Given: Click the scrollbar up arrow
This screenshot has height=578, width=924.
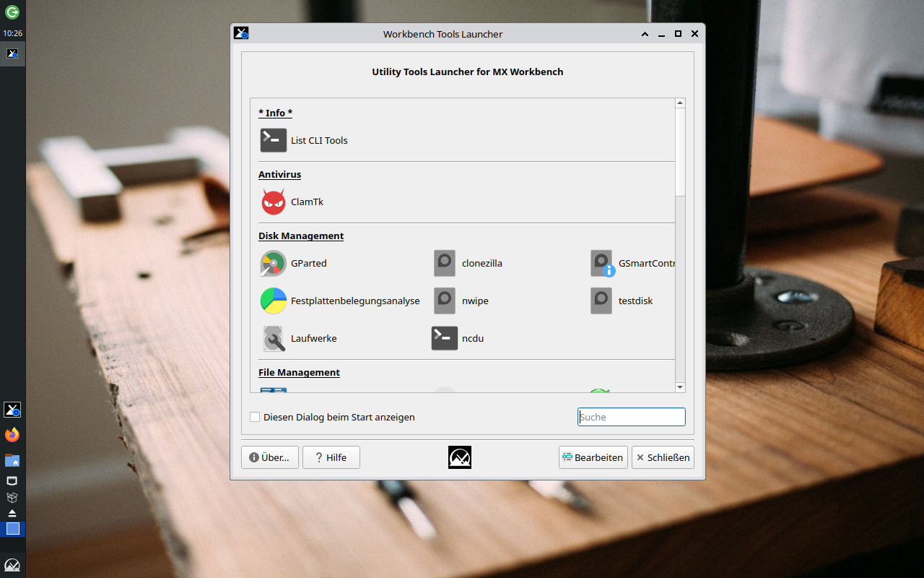Looking at the screenshot, I should pyautogui.click(x=680, y=103).
